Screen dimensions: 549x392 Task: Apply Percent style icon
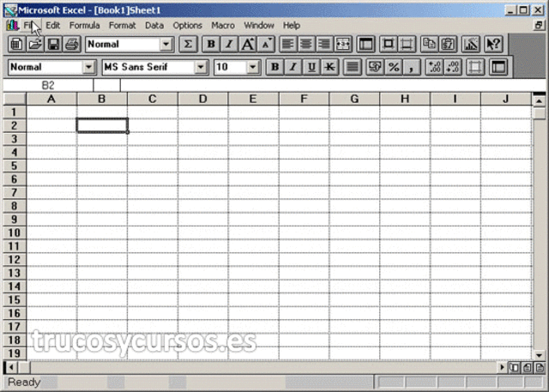394,67
